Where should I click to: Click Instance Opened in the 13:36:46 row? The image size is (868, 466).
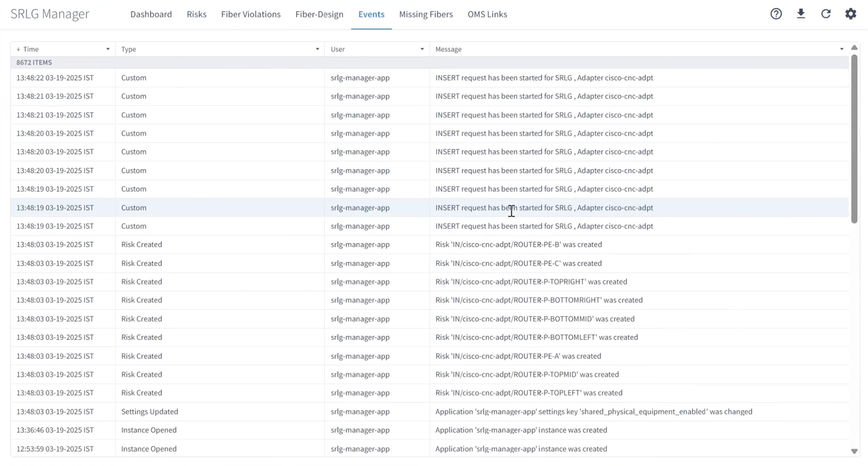tap(149, 430)
